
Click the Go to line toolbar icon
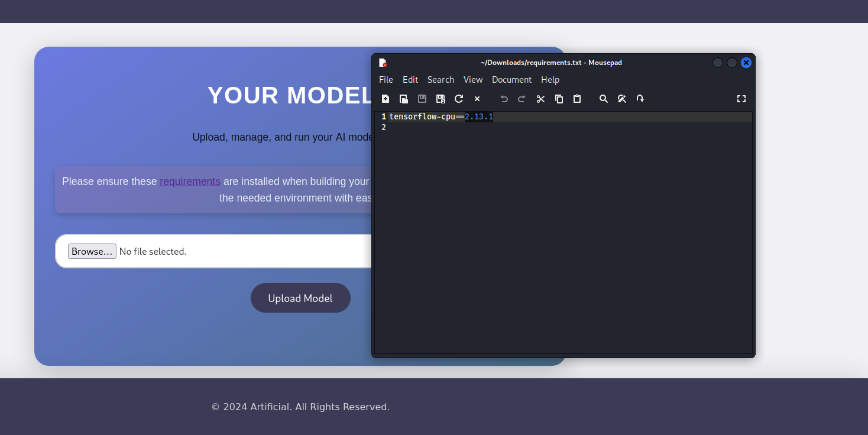point(640,99)
